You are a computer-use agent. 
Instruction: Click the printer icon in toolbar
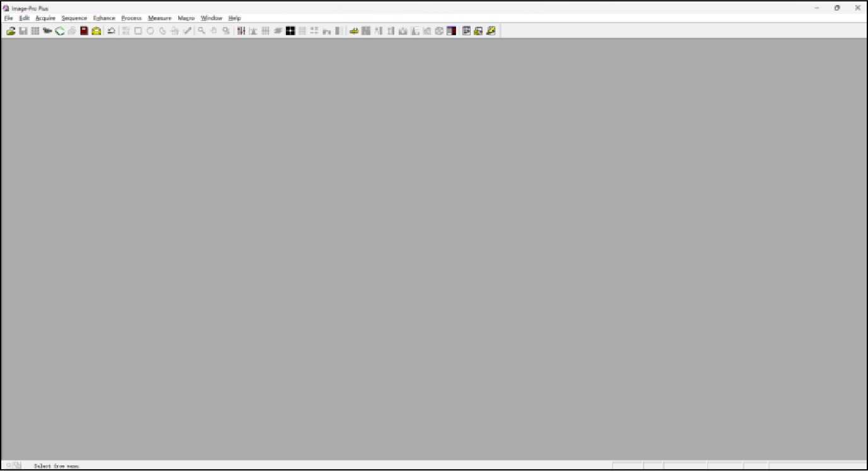72,31
